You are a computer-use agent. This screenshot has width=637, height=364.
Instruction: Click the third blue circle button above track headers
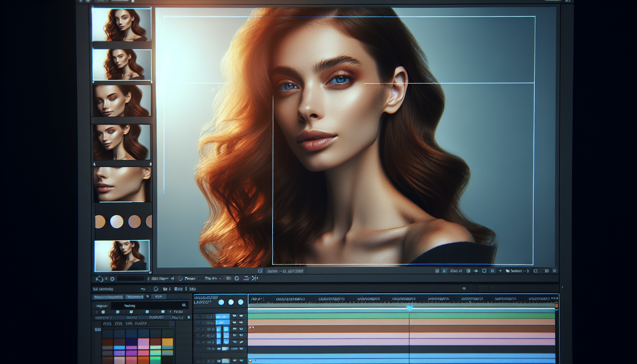241,302
